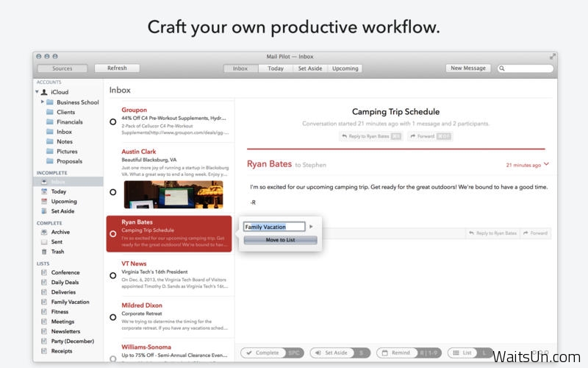
Task: Toggle the completion circle for Austin Clark
Action: (x=113, y=192)
